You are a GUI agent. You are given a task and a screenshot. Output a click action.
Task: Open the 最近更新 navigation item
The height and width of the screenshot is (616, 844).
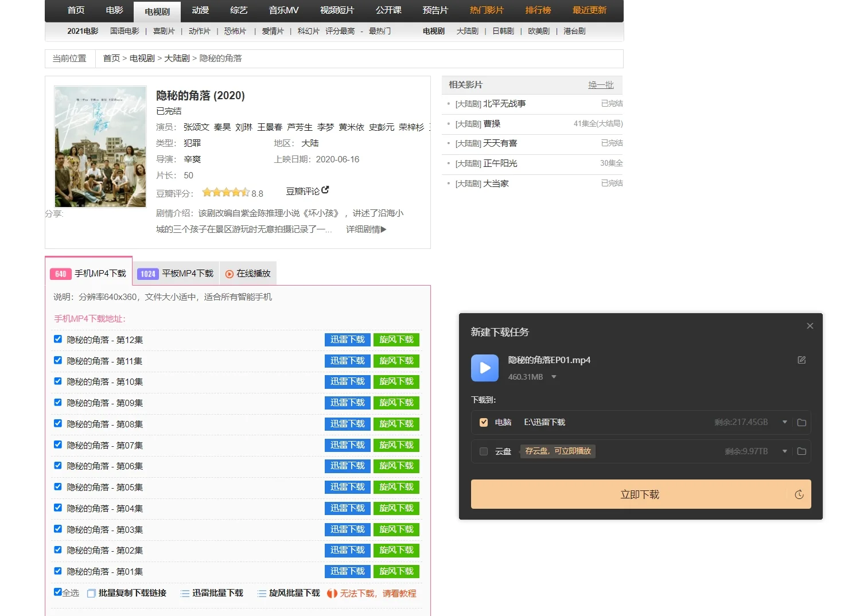pos(589,10)
